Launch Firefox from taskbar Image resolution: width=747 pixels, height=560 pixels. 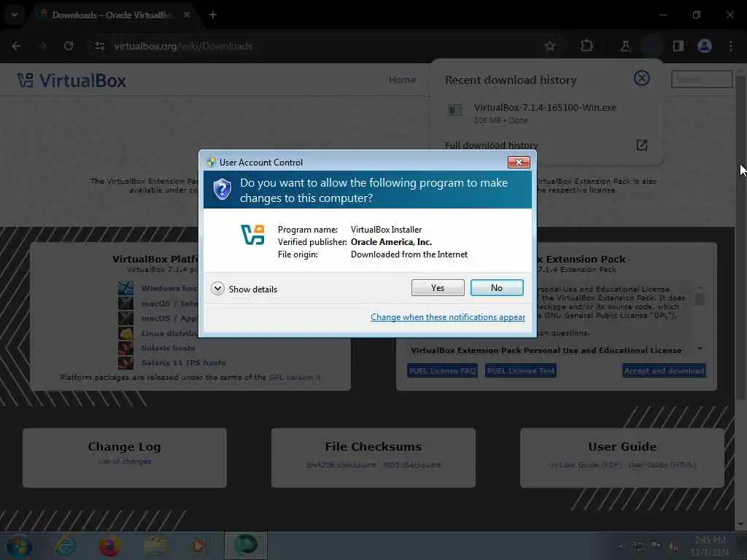pos(109,545)
